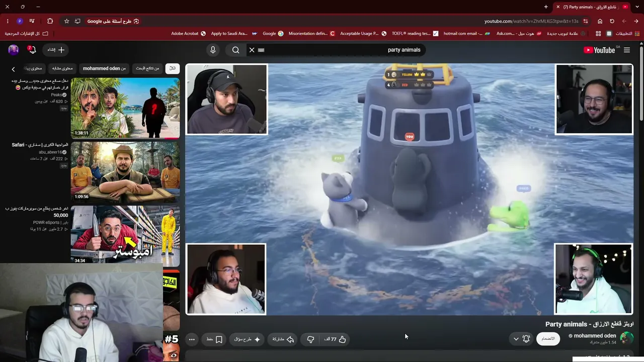
Task: Open the Chrome extensions puzzle icon
Action: pos(50,21)
